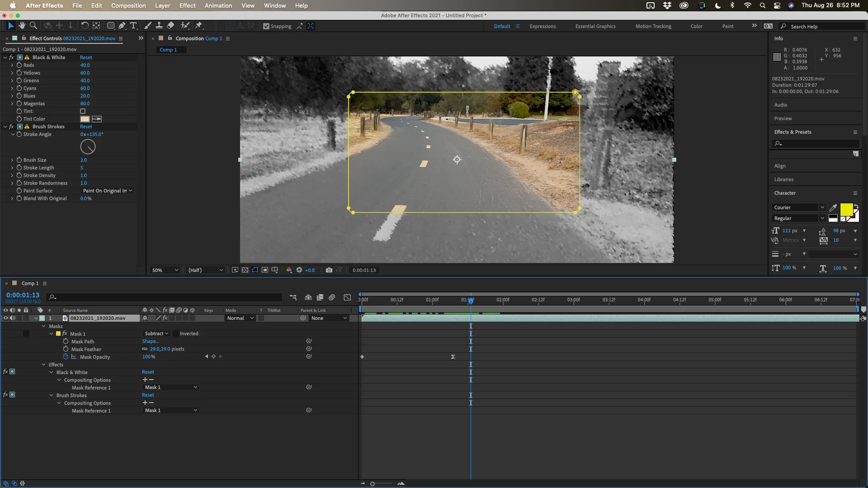Toggle the Snapping checkbox
This screenshot has width=868, height=488.
click(x=266, y=26)
